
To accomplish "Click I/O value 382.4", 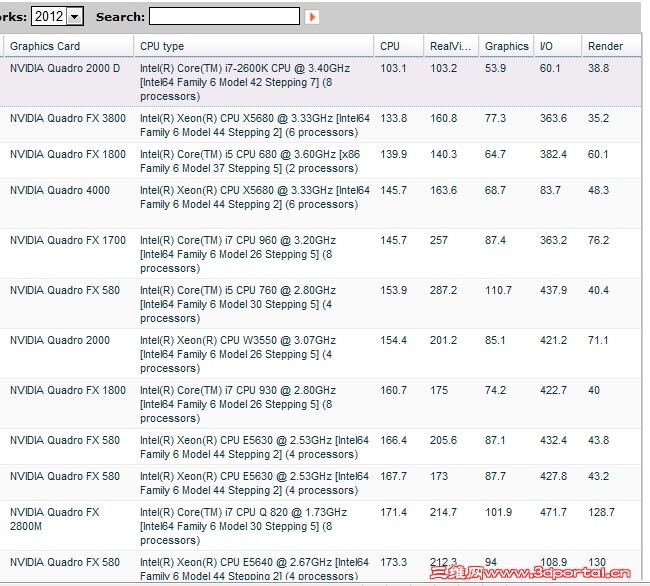I will click(553, 154).
